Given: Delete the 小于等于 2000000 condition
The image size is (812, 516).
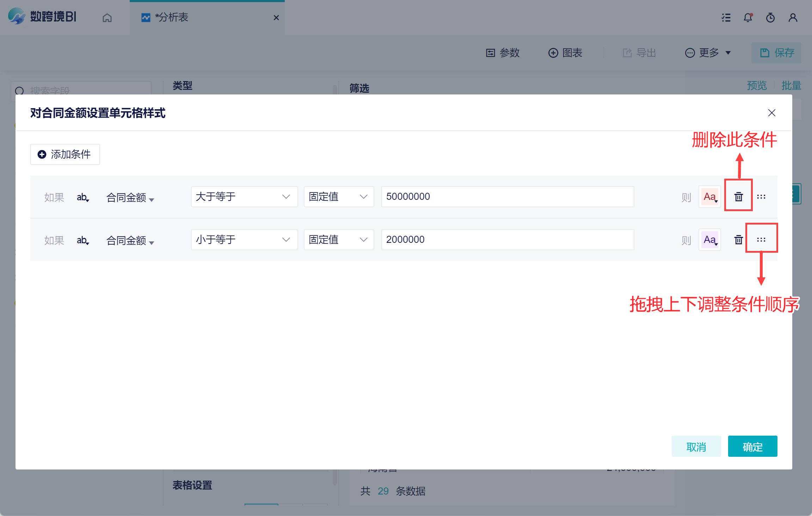Looking at the screenshot, I should tap(738, 240).
